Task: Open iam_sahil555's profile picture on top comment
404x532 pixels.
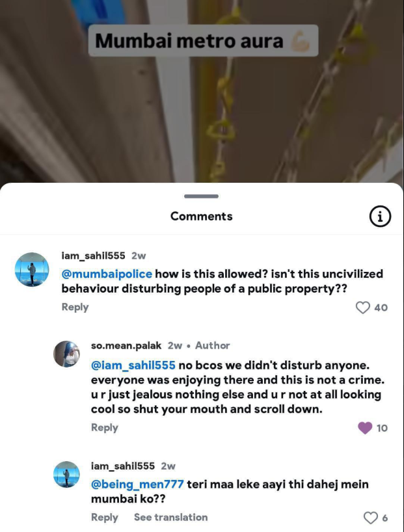Action: [x=32, y=269]
